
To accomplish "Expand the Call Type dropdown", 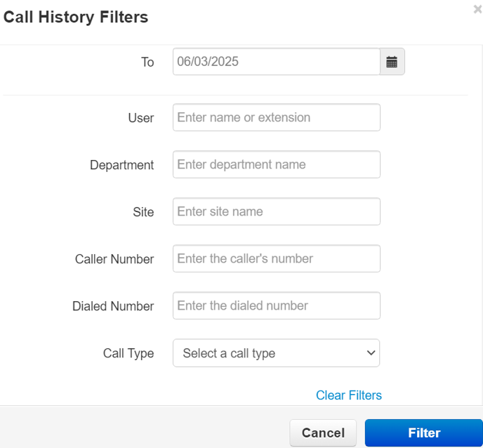I will [277, 353].
